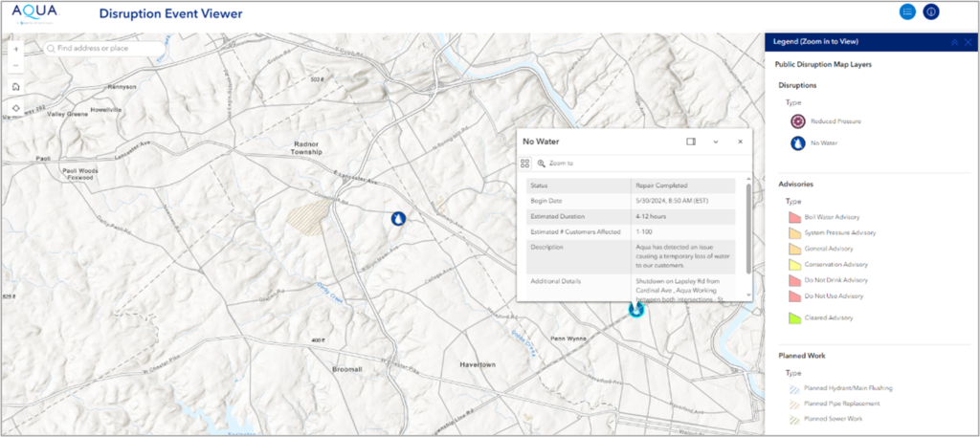Zoom out the map with minus button
The image size is (980, 437).
coord(15,65)
